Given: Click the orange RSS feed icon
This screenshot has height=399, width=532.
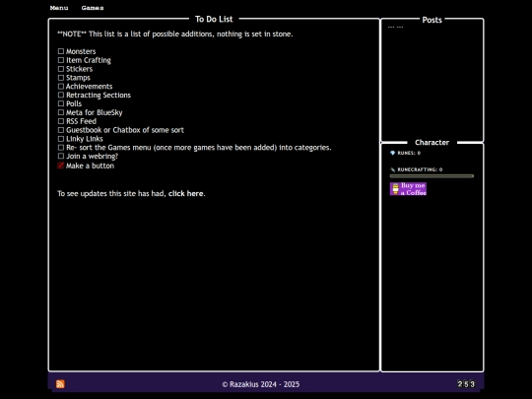Looking at the screenshot, I should click(60, 384).
